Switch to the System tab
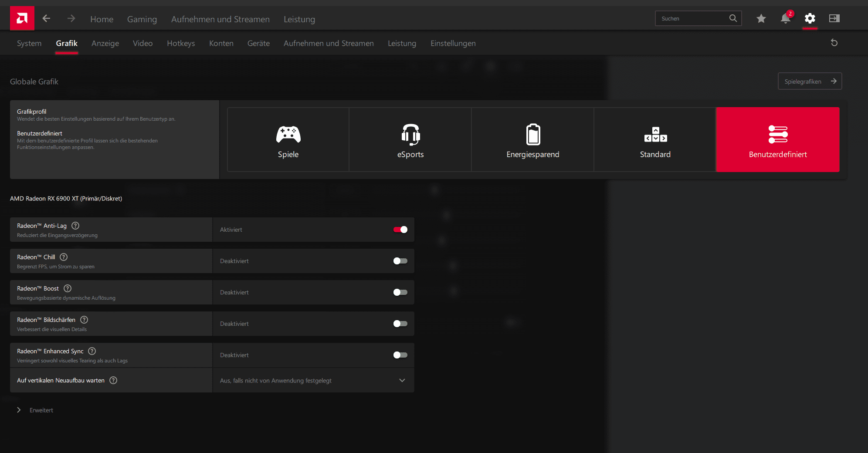The width and height of the screenshot is (868, 453). [29, 43]
